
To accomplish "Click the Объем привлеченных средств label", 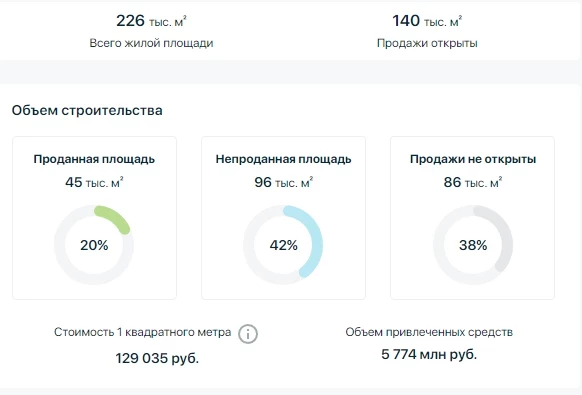I will pos(429,332).
